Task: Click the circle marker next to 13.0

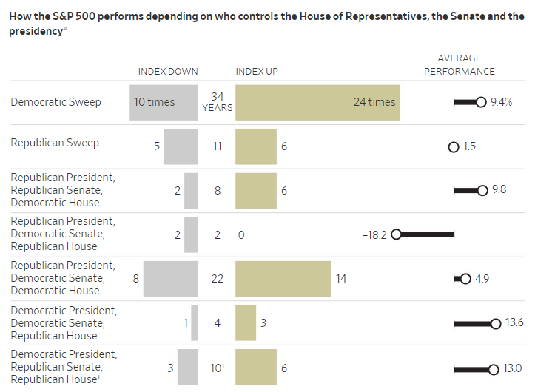Action: pos(494,368)
